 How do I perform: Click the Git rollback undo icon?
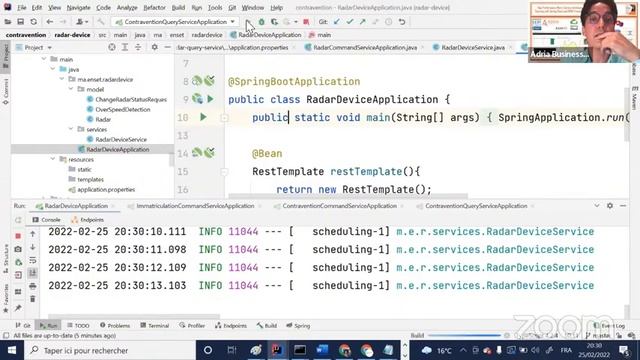pos(402,22)
